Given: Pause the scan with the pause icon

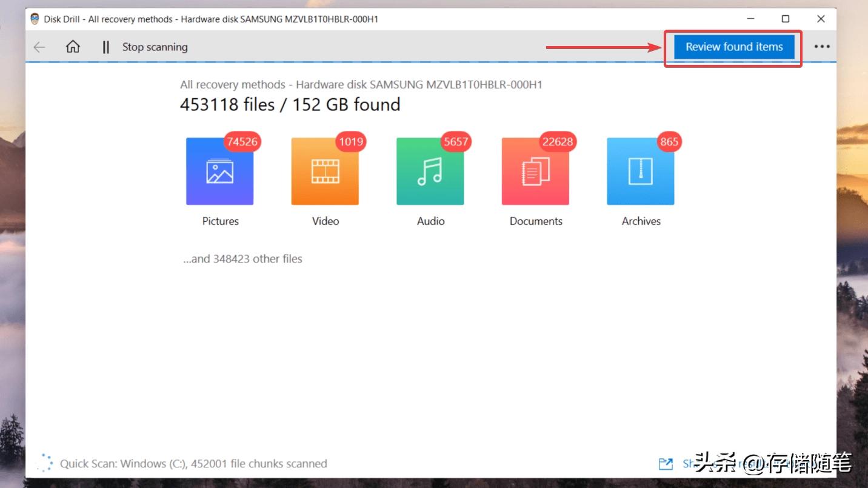Looking at the screenshot, I should coord(106,47).
